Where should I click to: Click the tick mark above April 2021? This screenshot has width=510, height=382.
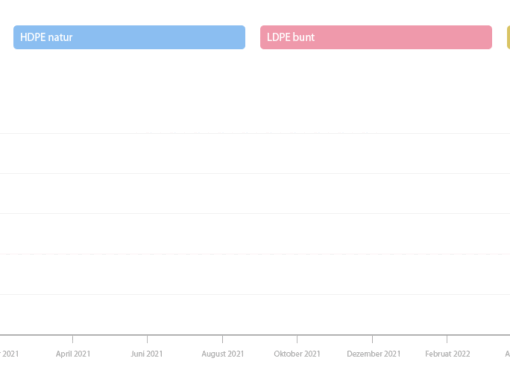tap(73, 339)
